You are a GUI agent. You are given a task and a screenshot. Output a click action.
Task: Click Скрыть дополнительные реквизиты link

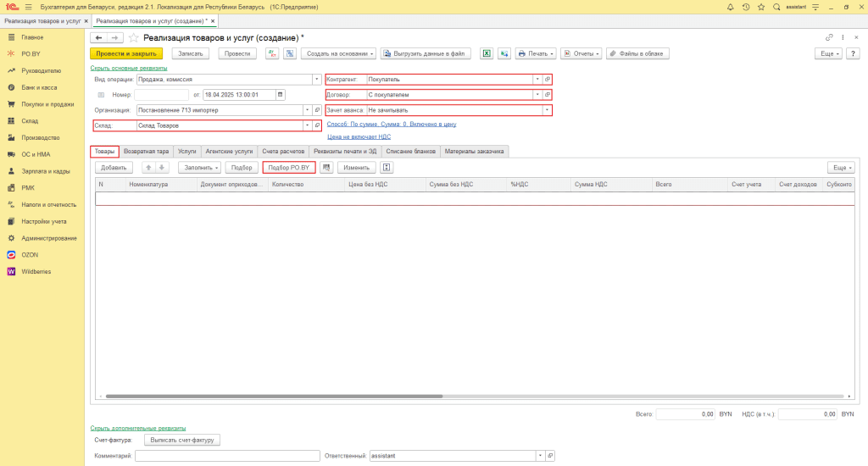[x=138, y=429]
